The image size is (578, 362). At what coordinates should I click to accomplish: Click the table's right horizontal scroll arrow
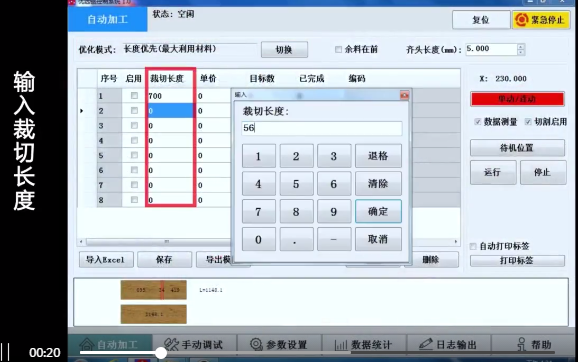(x=456, y=242)
